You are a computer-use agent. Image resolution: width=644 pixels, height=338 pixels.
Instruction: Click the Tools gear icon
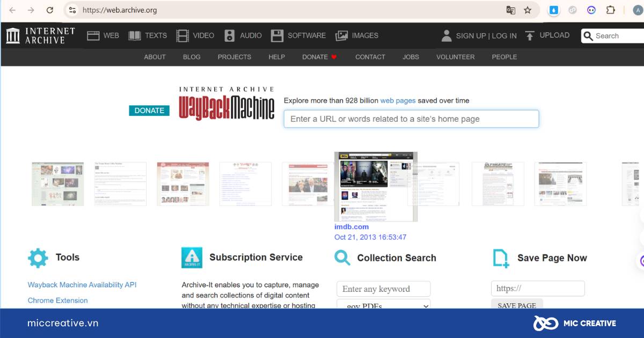click(x=38, y=258)
